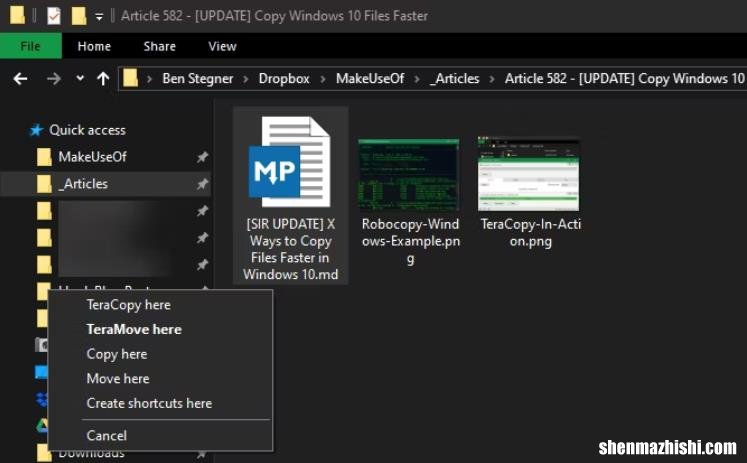Open the Customize Quick Access Toolbar dropdown

click(x=99, y=17)
